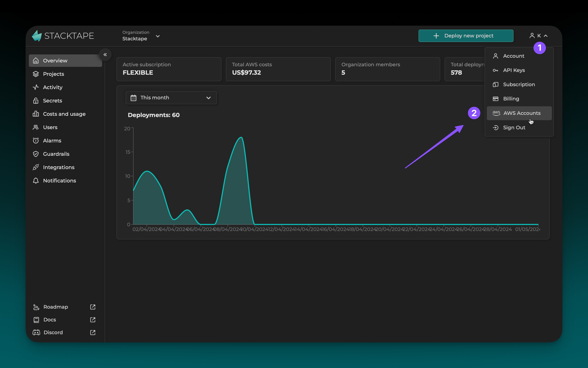Click the Docs book icon
The width and height of the screenshot is (588, 368).
point(36,320)
